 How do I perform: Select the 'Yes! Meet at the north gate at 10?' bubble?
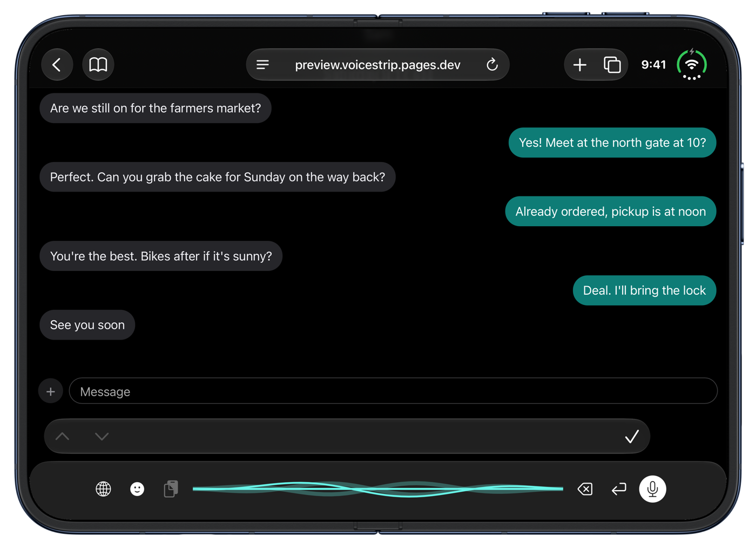click(x=612, y=143)
